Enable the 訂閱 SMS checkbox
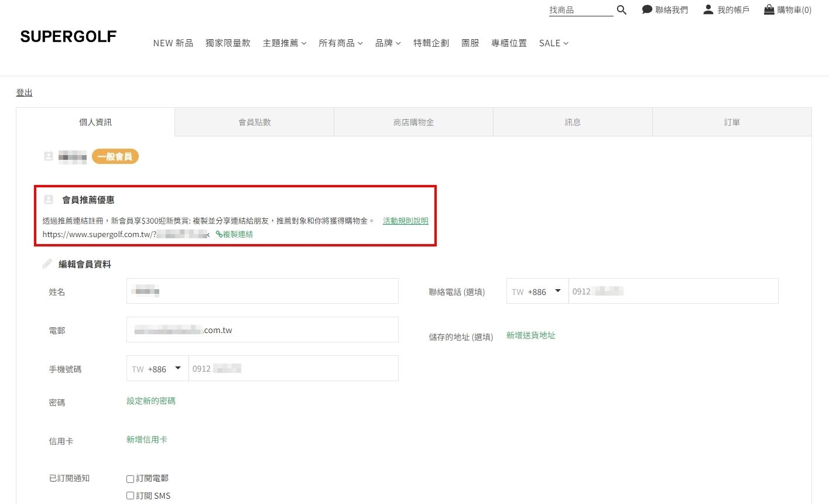Viewport: 829px width, 504px height. coord(131,496)
